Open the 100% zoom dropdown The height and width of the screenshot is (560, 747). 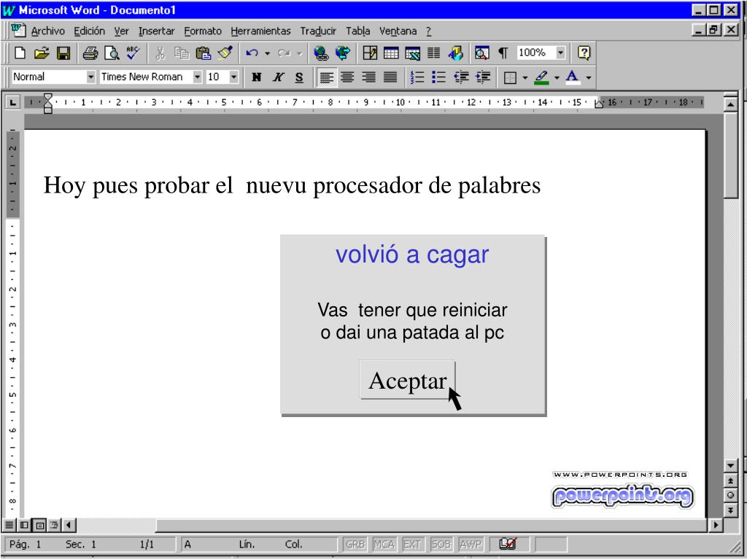coord(561,52)
